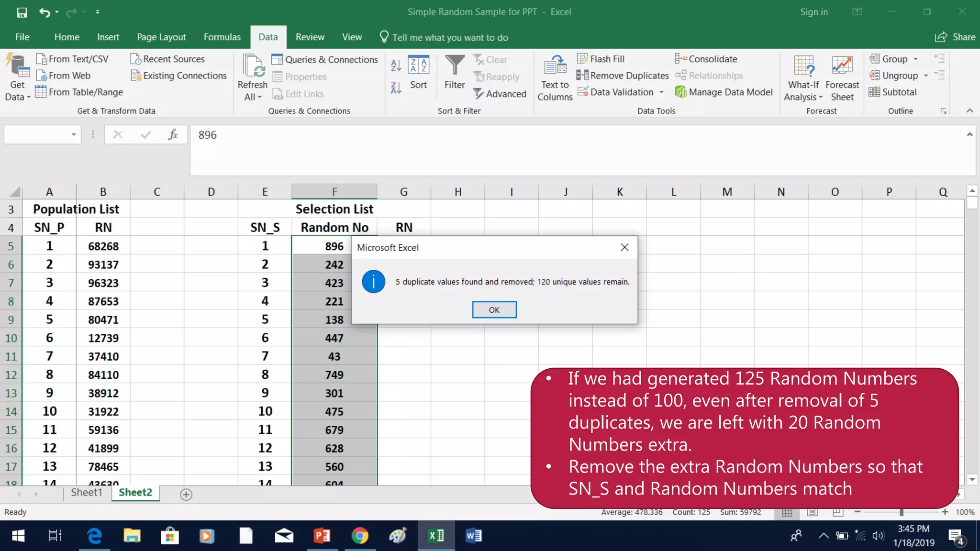Switch to the Home ribbon tab

pyautogui.click(x=67, y=37)
